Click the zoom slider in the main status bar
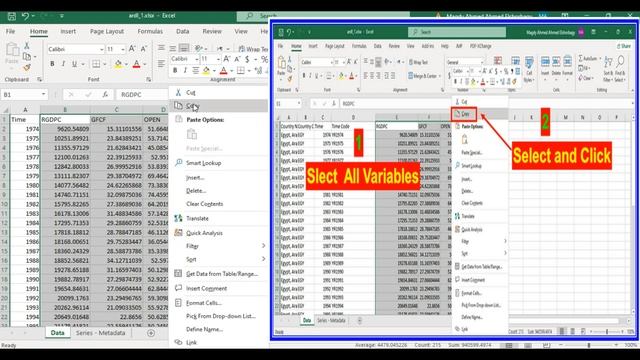Image resolution: width=640 pixels, height=360 pixels. pyautogui.click(x=589, y=345)
